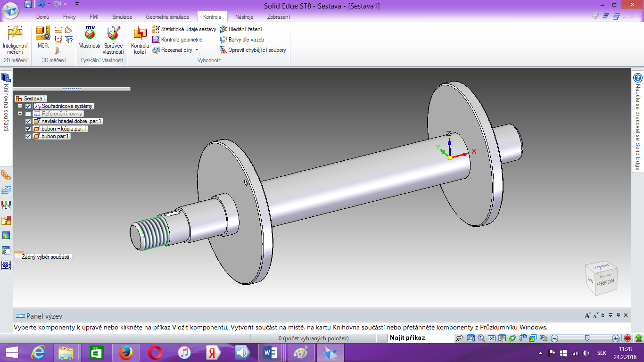Click the Save icon in quick access toolbar

[x=28, y=4]
